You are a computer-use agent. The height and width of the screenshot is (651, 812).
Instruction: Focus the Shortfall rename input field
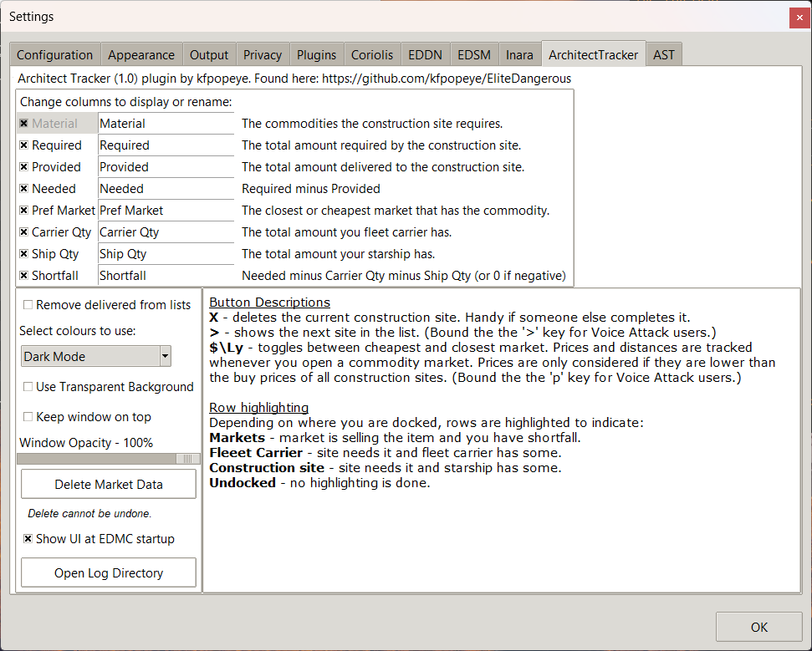pos(166,276)
